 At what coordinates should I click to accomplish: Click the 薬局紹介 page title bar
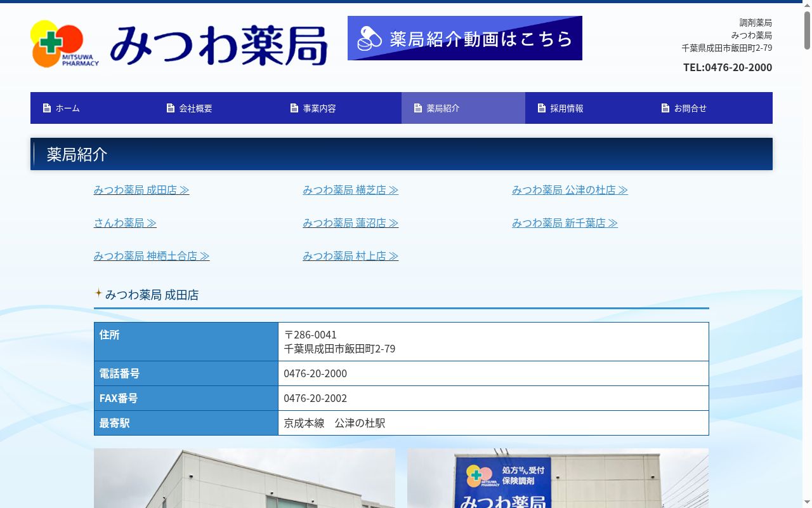[x=402, y=154]
